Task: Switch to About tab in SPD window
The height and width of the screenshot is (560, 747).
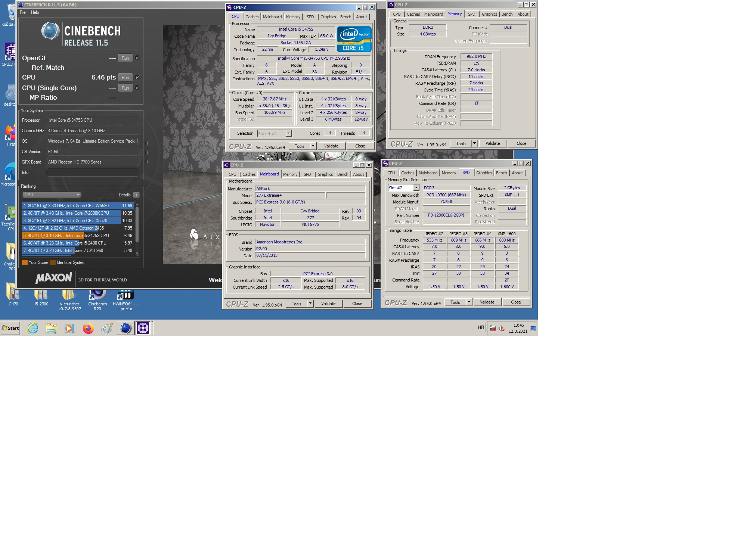Action: [x=517, y=173]
